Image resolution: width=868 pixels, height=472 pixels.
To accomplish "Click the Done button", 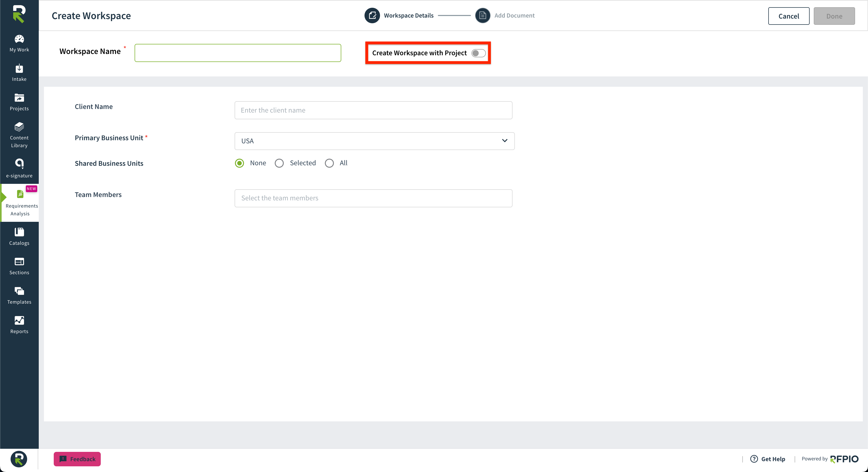I will click(x=834, y=16).
